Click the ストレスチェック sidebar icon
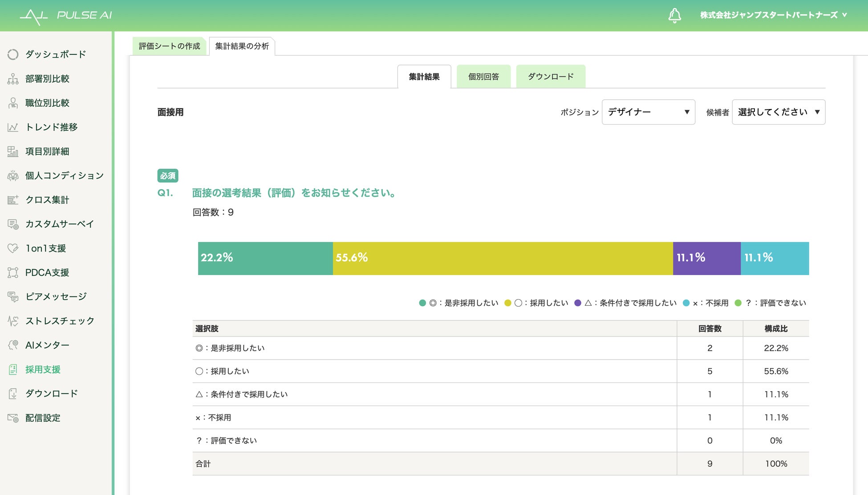The image size is (868, 495). coord(13,321)
